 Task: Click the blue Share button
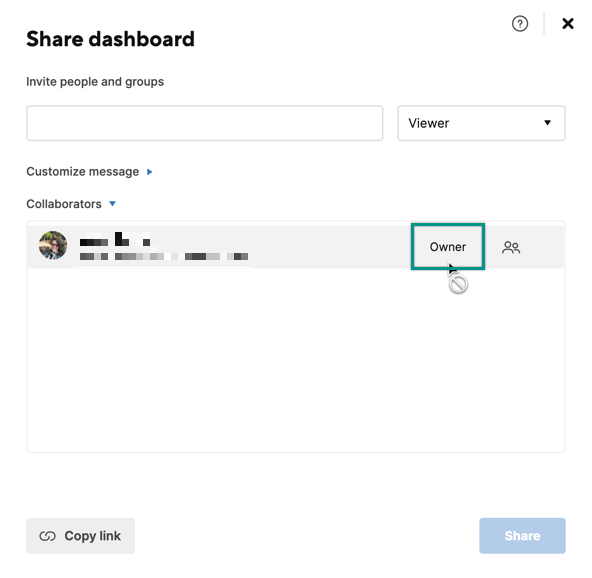[x=522, y=536]
